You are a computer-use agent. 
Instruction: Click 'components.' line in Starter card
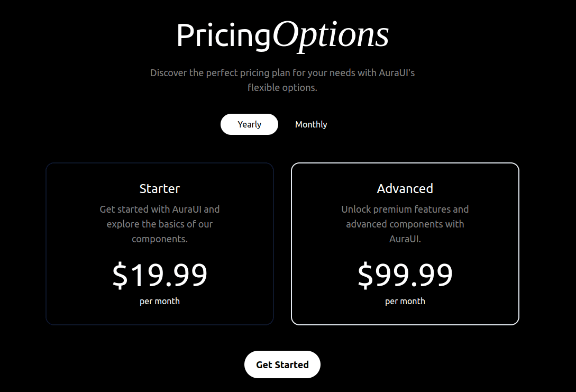pos(159,239)
